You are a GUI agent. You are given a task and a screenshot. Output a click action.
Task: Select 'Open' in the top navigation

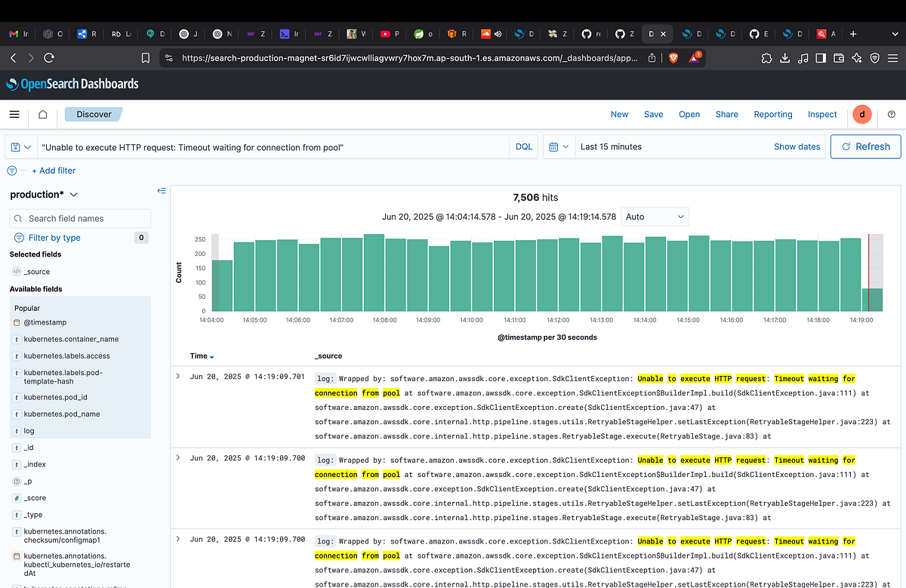pyautogui.click(x=689, y=114)
